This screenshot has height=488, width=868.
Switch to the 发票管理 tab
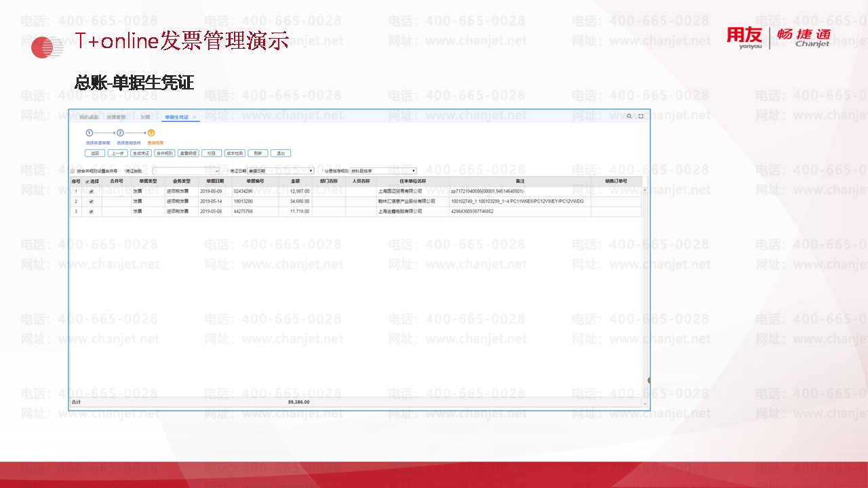pyautogui.click(x=116, y=117)
